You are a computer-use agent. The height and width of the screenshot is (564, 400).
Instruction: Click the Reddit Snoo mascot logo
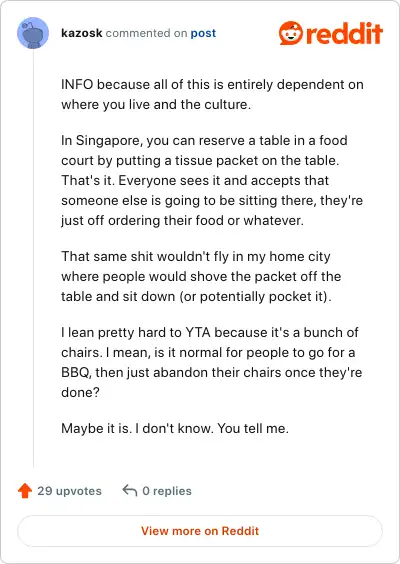point(290,33)
